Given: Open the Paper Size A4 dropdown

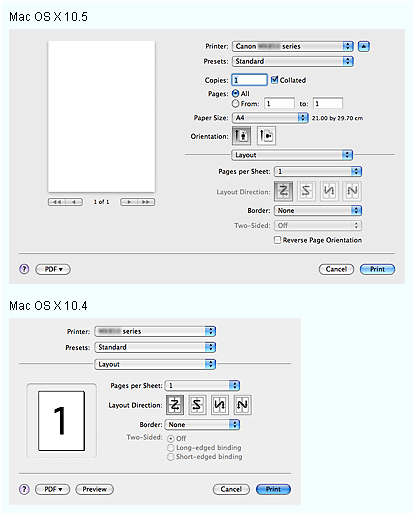Looking at the screenshot, I should point(270,118).
